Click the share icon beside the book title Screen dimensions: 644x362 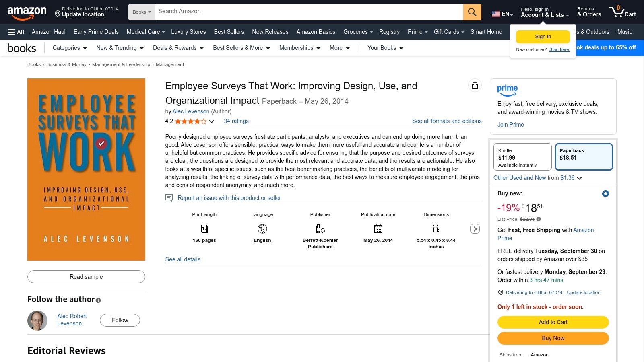[x=475, y=85]
